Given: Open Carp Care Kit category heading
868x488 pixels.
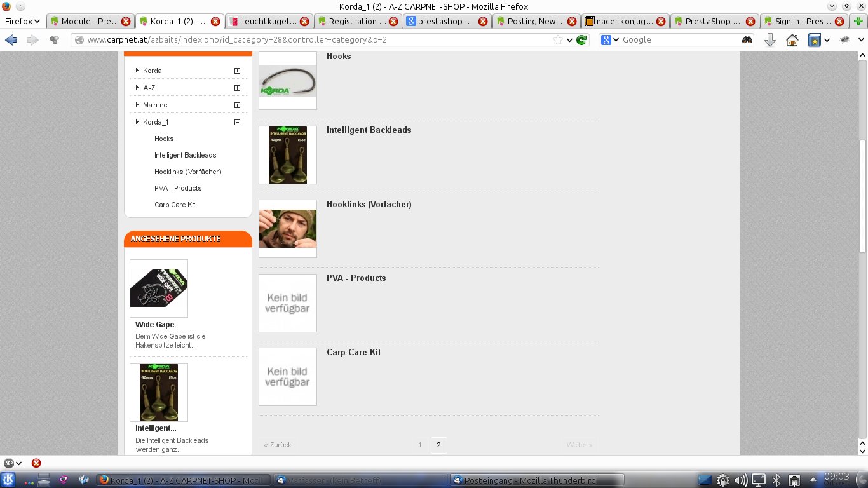Looking at the screenshot, I should [x=354, y=352].
